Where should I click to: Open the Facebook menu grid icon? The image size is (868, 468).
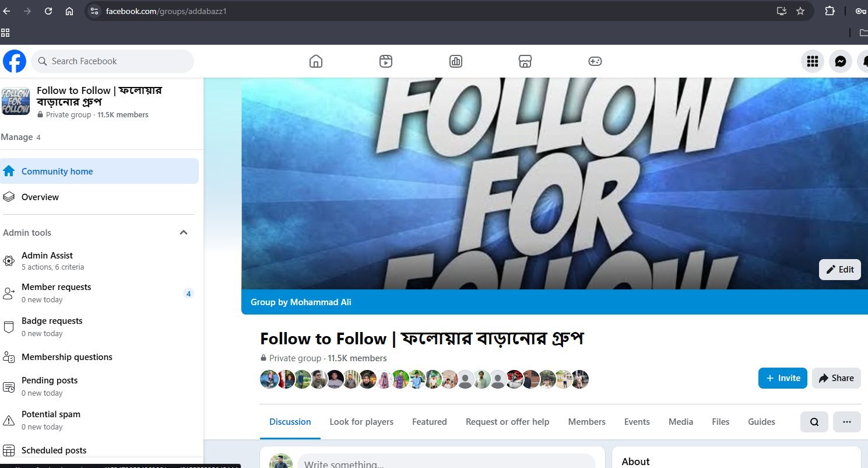[x=812, y=61]
